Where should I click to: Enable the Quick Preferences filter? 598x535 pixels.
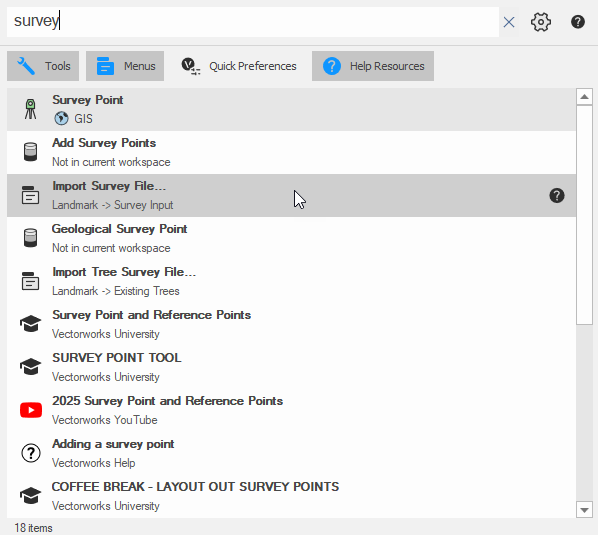point(238,66)
